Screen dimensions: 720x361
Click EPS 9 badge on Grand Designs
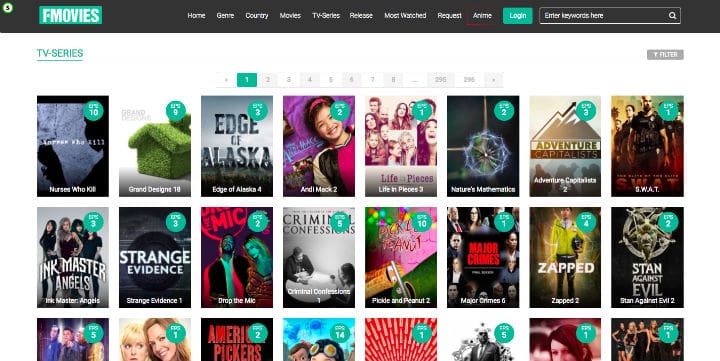click(x=175, y=111)
